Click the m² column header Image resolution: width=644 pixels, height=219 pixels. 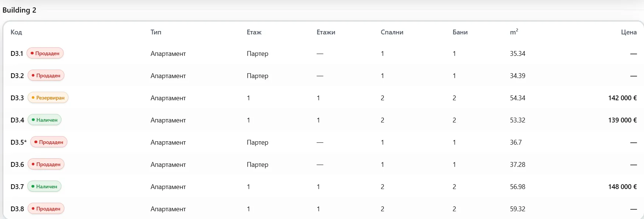pyautogui.click(x=514, y=32)
